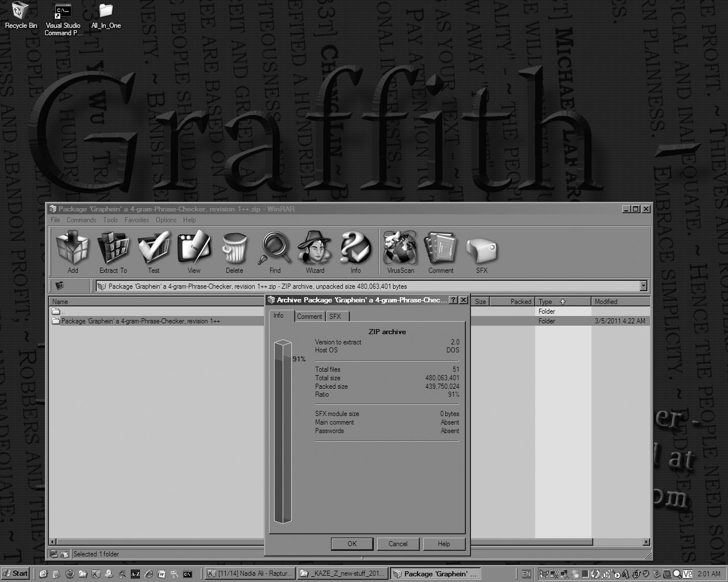The height and width of the screenshot is (582, 728).
Task: Sort file list by Packed column header
Action: pos(512,302)
